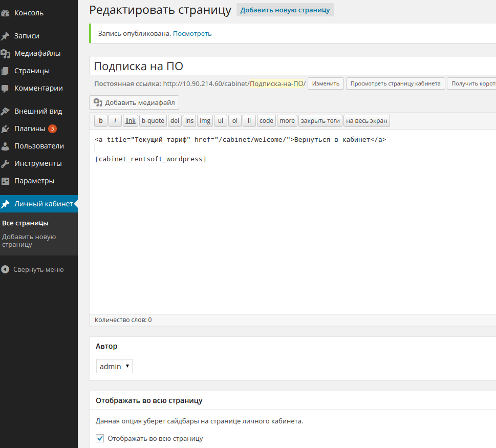Click the Внешний вид brush icon

6,112
